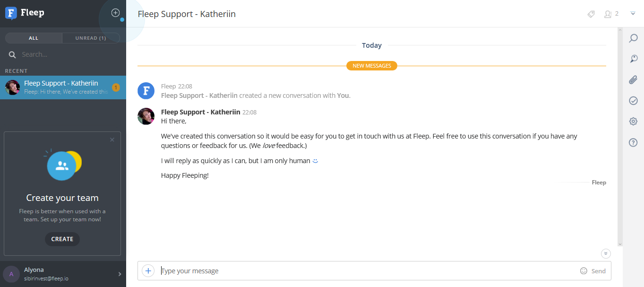Open the help question mark icon
The height and width of the screenshot is (287, 644).
click(633, 142)
